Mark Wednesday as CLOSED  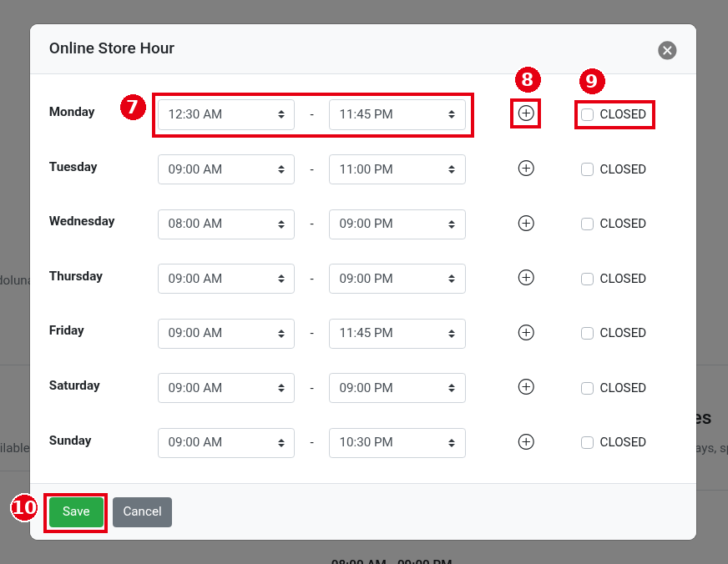[x=587, y=224]
